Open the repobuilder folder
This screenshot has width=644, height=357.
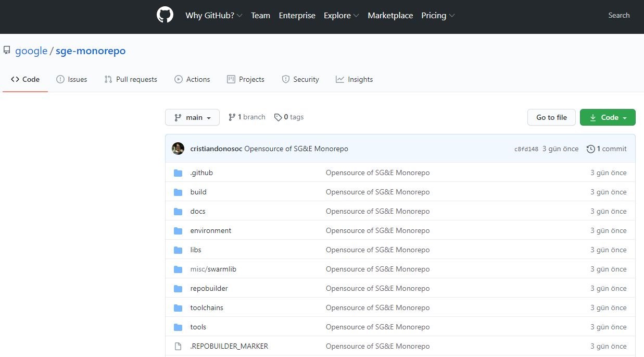click(209, 288)
